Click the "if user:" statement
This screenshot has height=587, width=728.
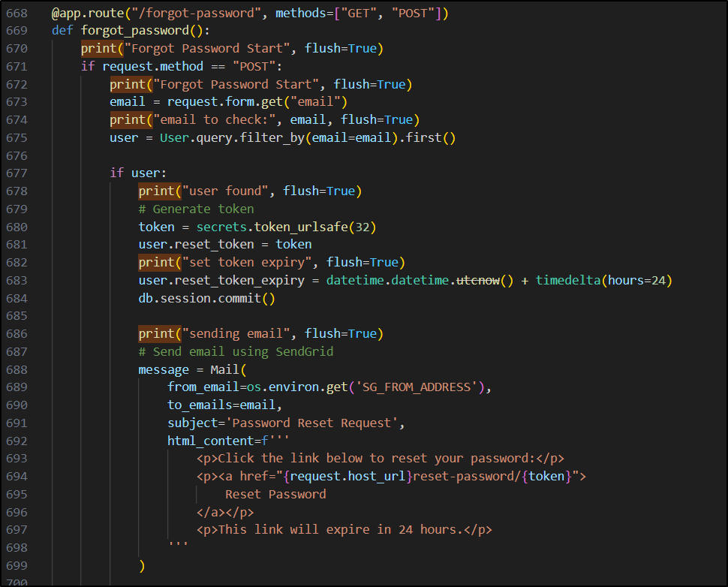click(x=138, y=173)
